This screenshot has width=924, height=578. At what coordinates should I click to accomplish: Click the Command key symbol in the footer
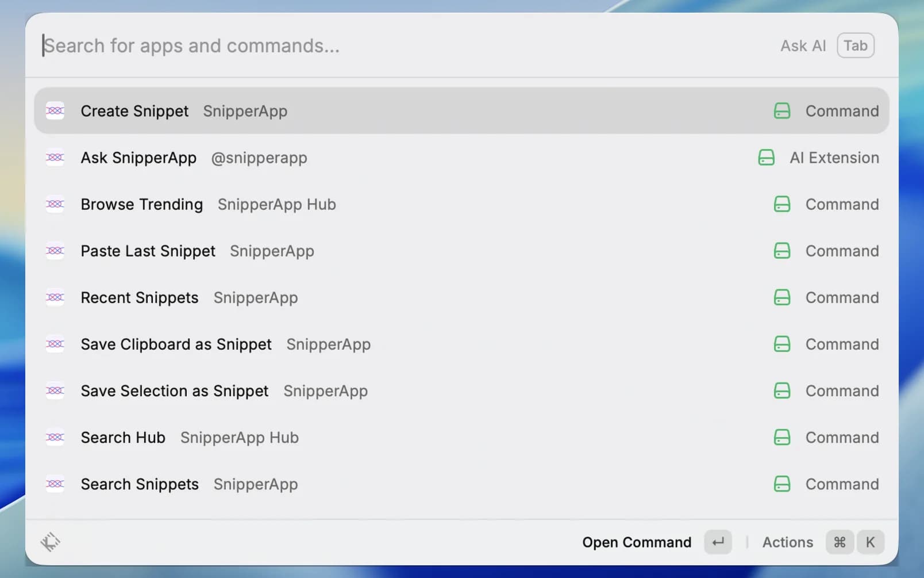coord(840,542)
